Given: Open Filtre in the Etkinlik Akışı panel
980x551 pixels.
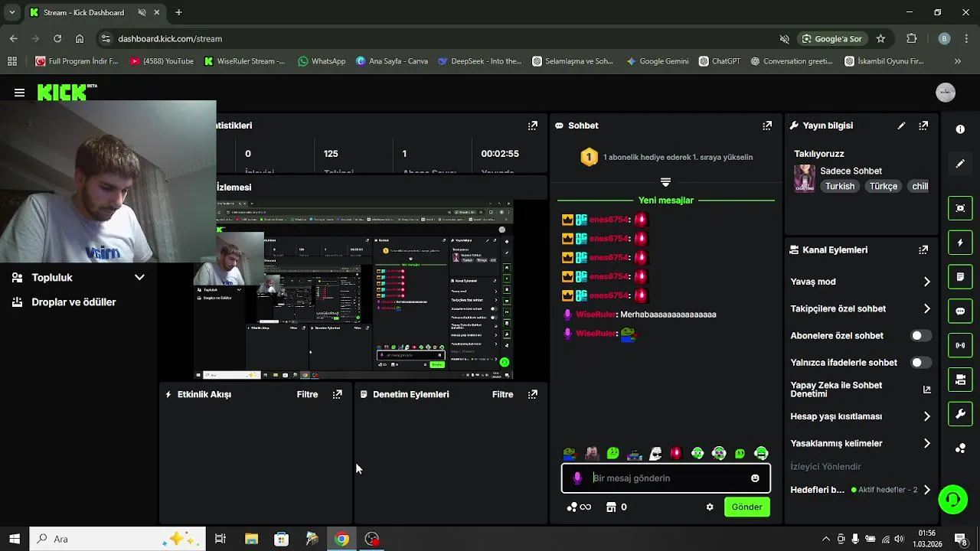Looking at the screenshot, I should coord(307,394).
